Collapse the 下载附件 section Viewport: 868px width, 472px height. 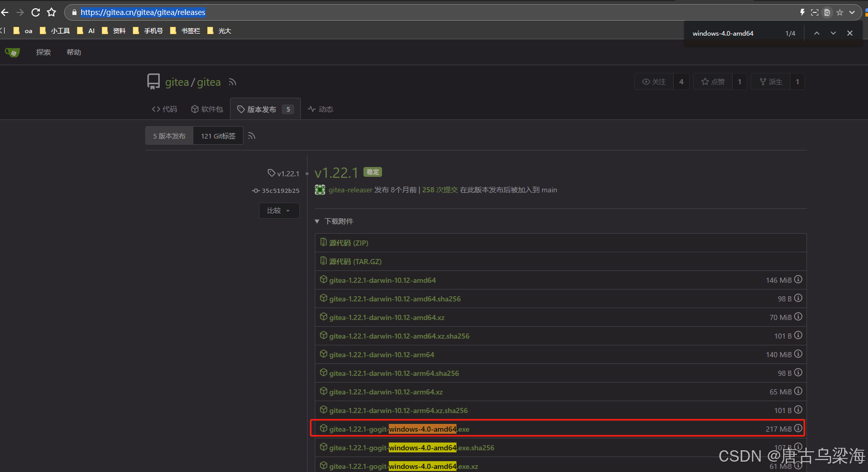(x=334, y=221)
